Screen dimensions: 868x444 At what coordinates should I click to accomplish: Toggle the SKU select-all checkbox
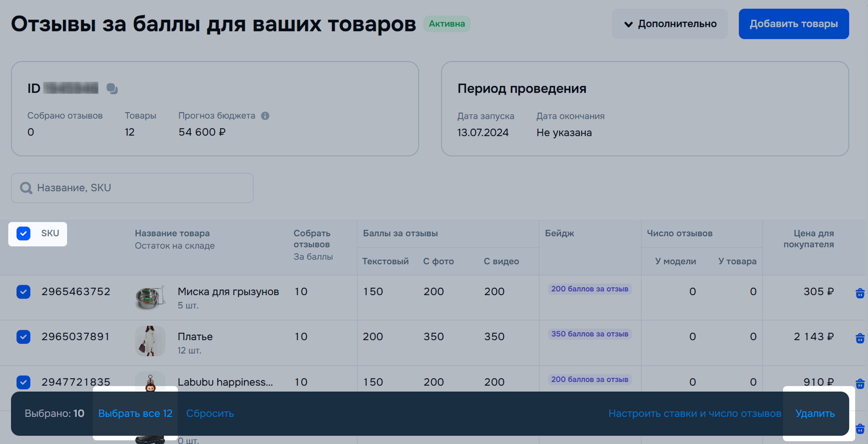(x=23, y=234)
